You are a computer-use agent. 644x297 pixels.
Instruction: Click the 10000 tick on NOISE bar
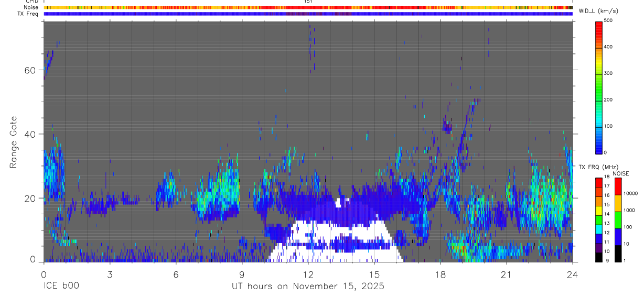tap(630, 193)
